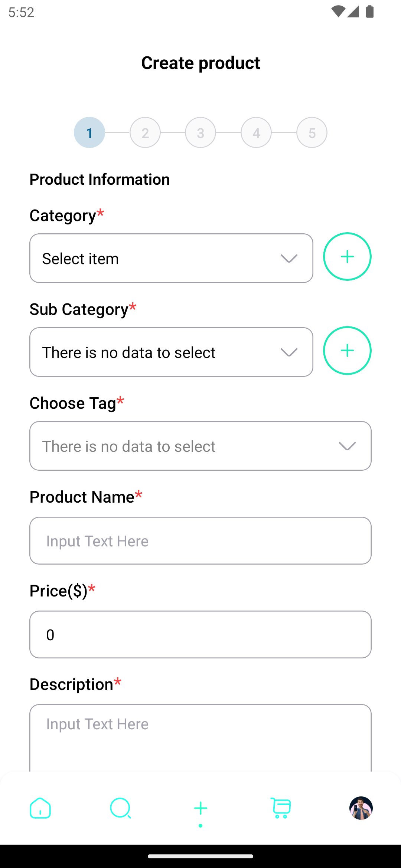Open the Category 'Select item' dropdown
The width and height of the screenshot is (401, 868).
pyautogui.click(x=160, y=259)
